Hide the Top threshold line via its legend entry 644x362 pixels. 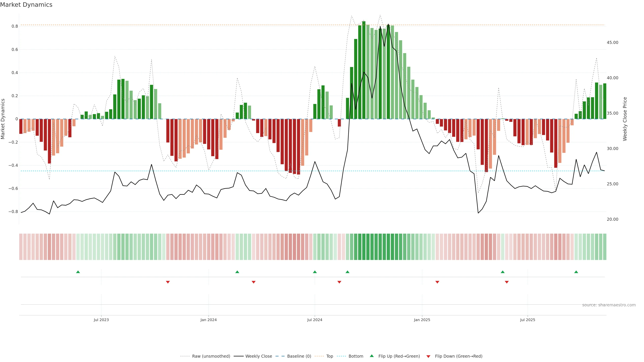[x=330, y=356]
